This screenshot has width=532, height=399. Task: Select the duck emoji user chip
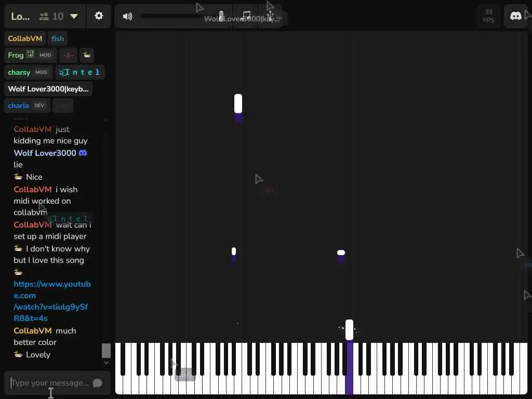coord(87,55)
